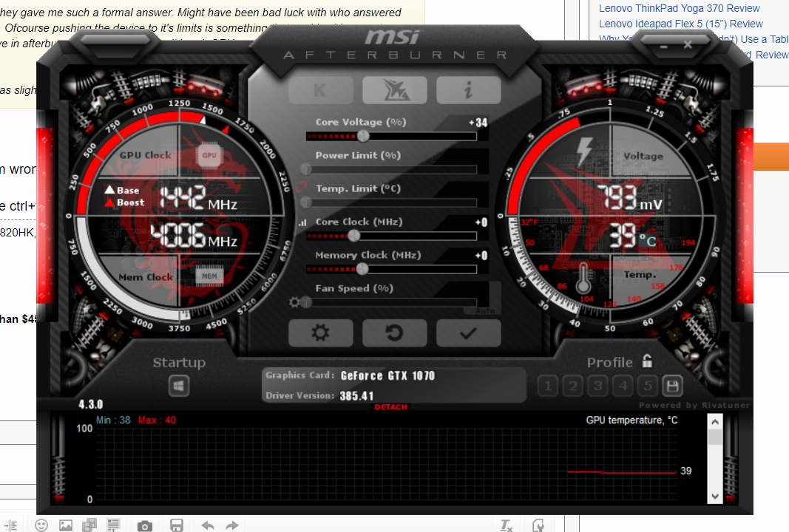
Task: Click the insert quote/spoiler icon in editor
Action: (x=113, y=525)
